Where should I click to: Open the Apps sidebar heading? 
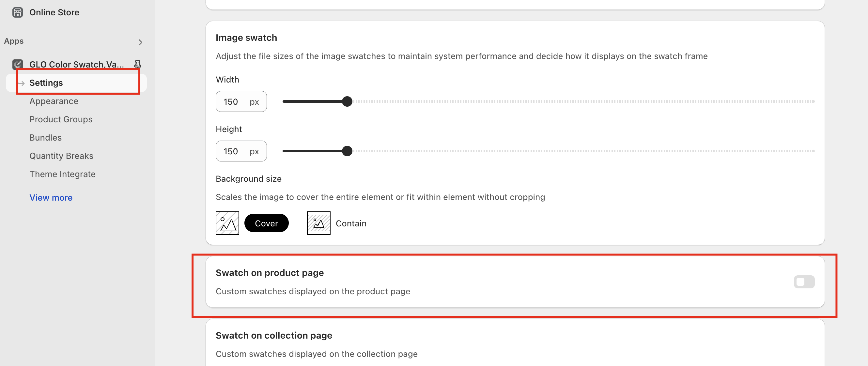(14, 41)
